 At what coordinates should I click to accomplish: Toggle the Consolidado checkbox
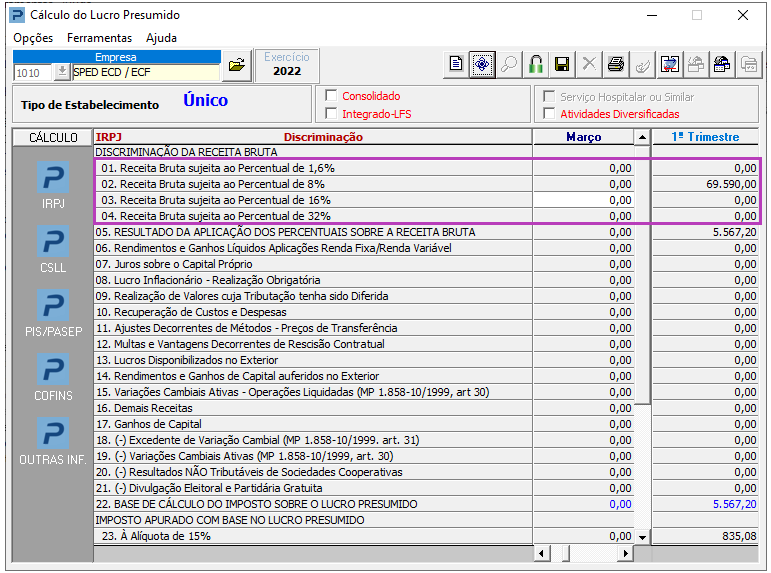click(x=331, y=95)
